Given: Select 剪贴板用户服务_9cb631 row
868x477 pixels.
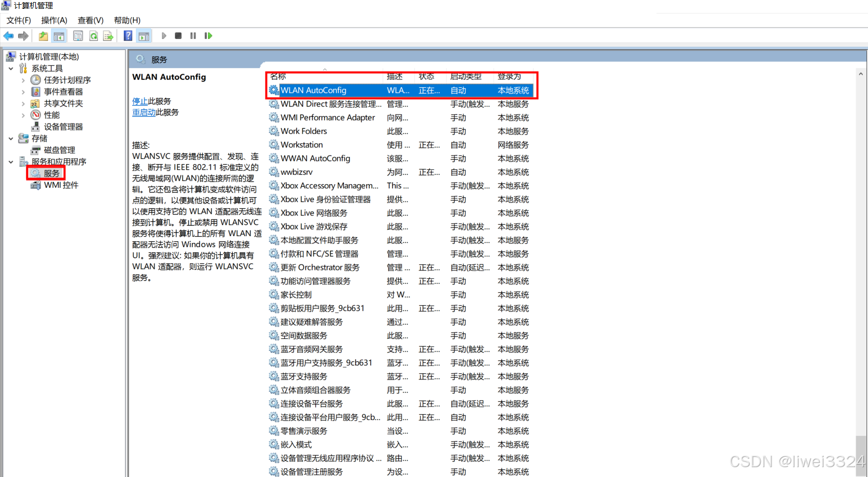Looking at the screenshot, I should point(400,308).
